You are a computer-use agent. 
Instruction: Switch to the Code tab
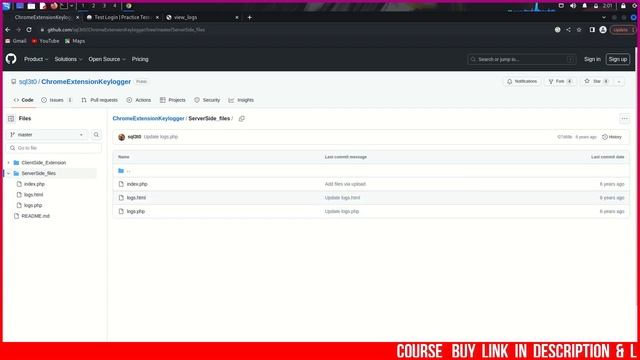pyautogui.click(x=24, y=100)
